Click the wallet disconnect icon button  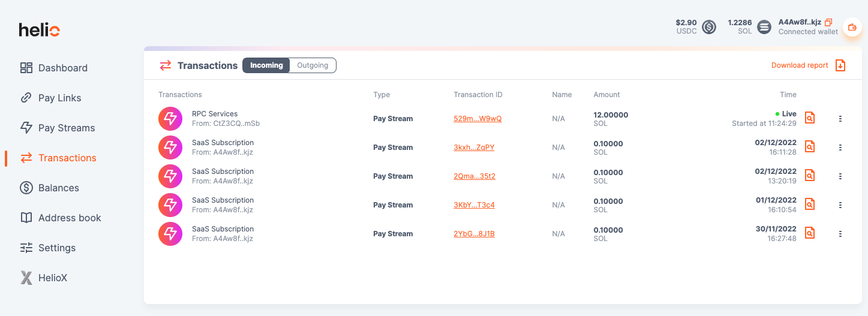(x=852, y=27)
